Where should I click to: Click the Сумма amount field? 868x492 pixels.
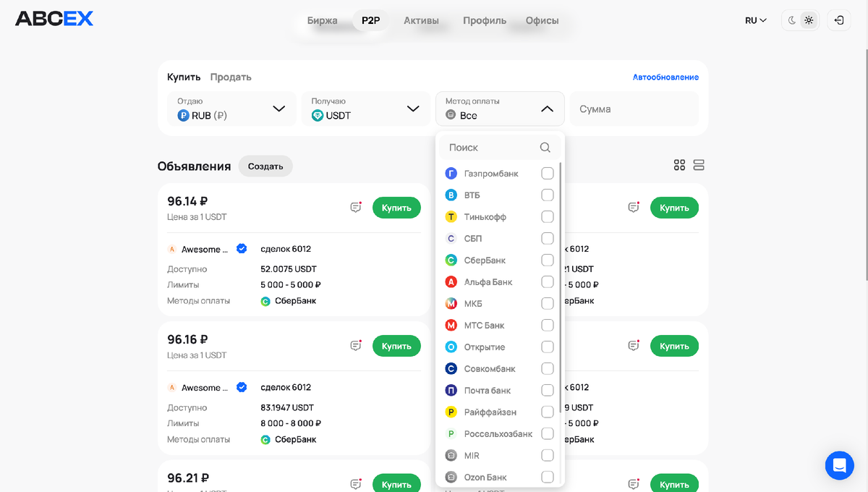click(634, 109)
